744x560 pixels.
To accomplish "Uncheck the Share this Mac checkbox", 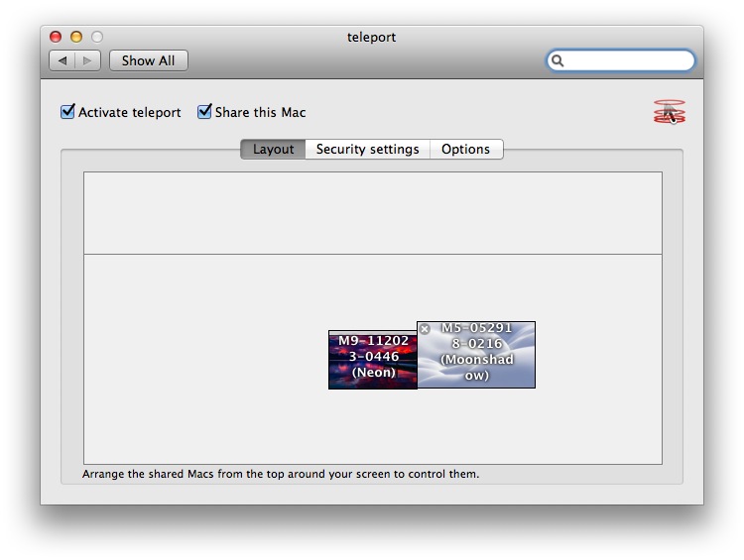I will 204,112.
